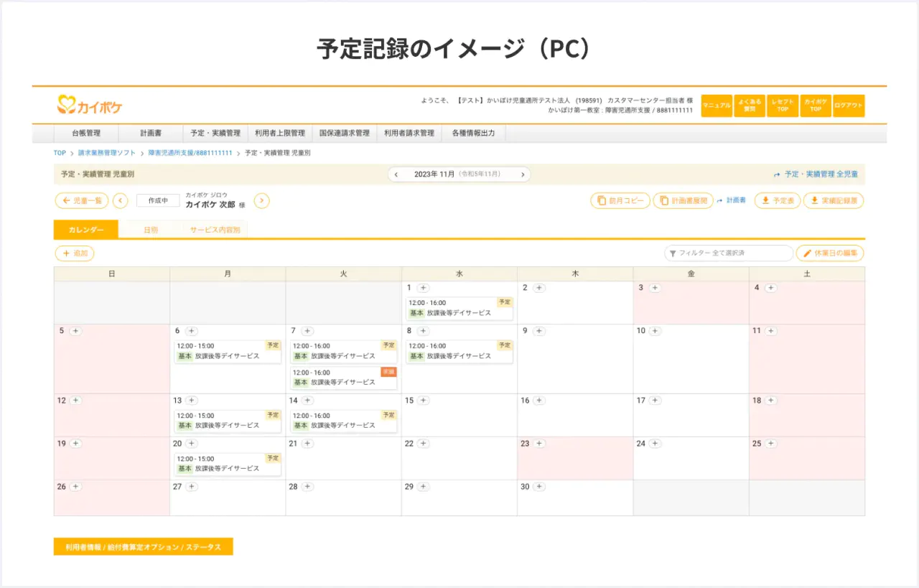Click the 請求業務管理ソフト breadcrumb link
The width and height of the screenshot is (919, 588).
(107, 153)
